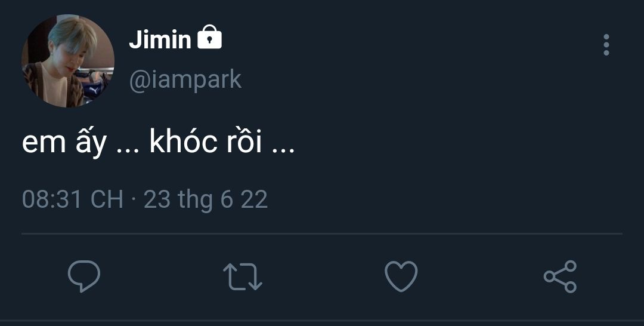
Task: Open the @iampark handle profile
Action: pos(185,79)
